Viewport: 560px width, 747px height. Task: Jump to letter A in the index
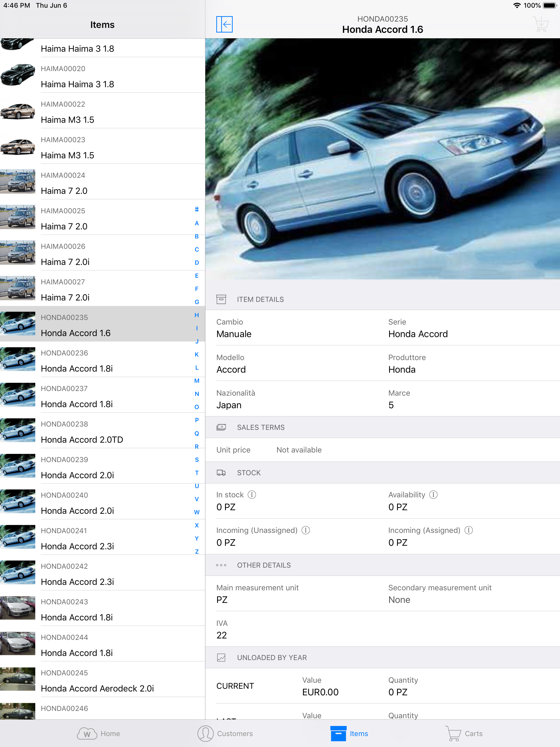[x=197, y=223]
